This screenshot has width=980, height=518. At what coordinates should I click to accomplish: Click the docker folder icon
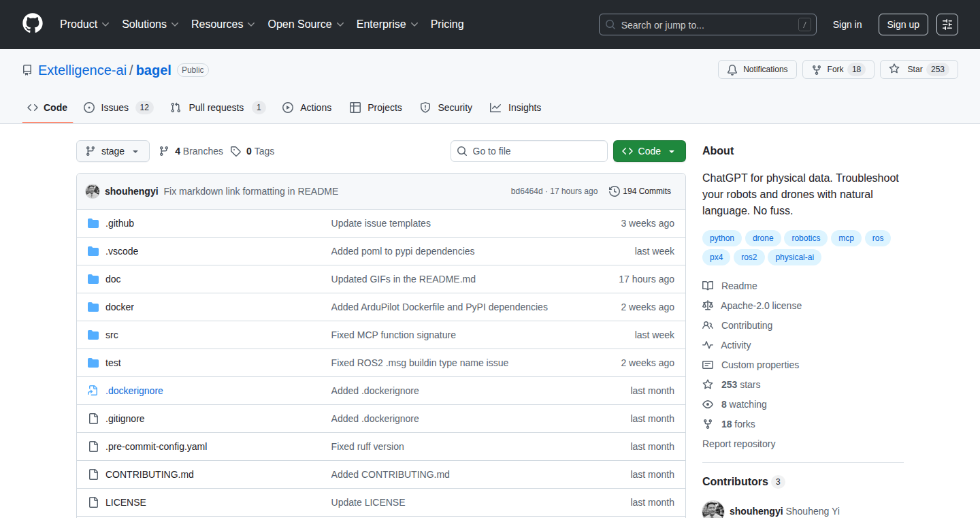(93, 307)
